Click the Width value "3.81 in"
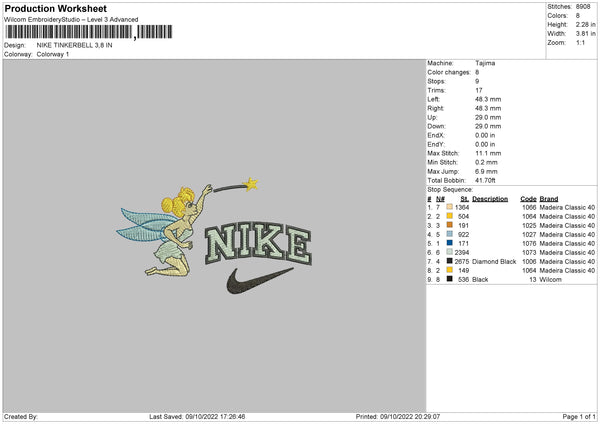Viewport: 600px width, 424px height. click(585, 34)
